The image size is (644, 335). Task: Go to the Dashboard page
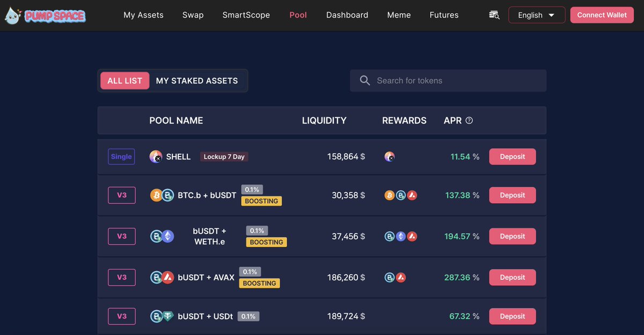click(347, 15)
